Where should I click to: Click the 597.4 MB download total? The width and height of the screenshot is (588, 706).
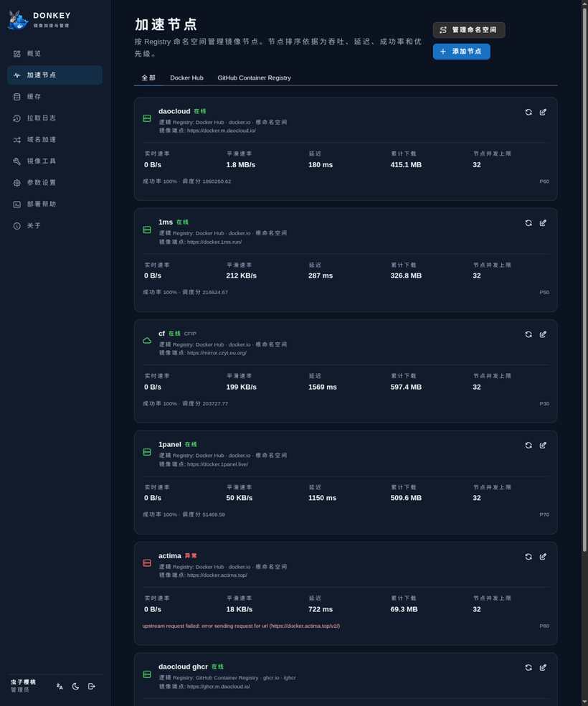pos(406,387)
